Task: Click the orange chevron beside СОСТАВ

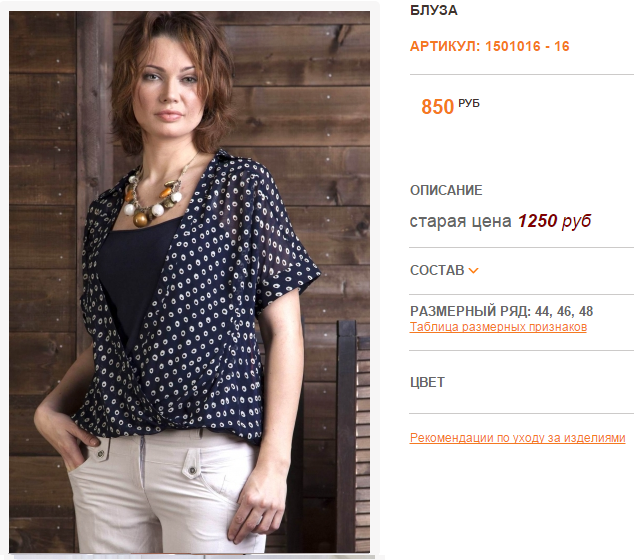Action: pos(473,270)
